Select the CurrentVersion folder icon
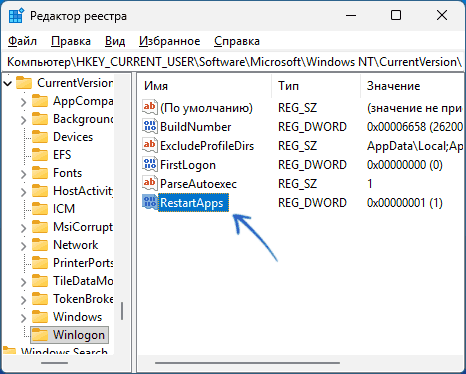The image size is (466, 374). tap(24, 83)
